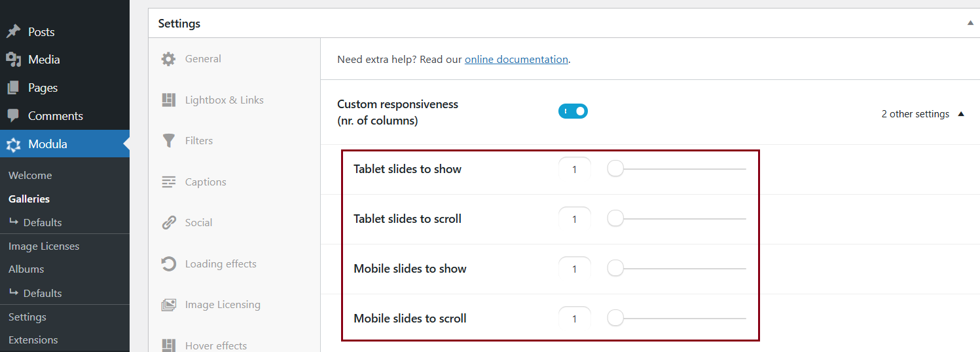Click the Modula star icon in sidebar
Viewport: 980px width, 352px height.
[13, 144]
